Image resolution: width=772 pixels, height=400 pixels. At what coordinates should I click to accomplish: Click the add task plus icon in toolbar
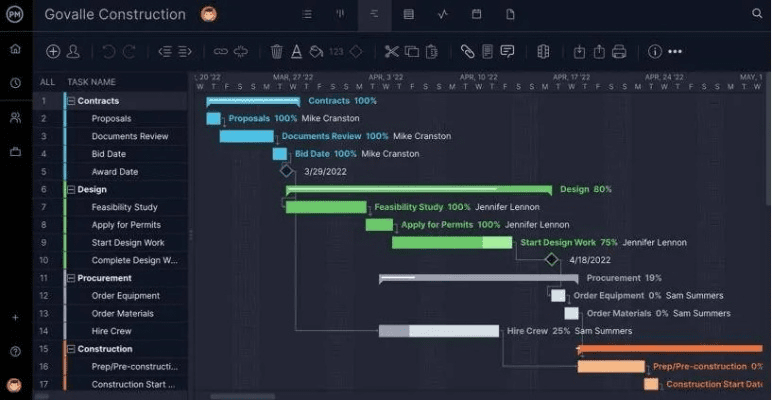[54, 52]
